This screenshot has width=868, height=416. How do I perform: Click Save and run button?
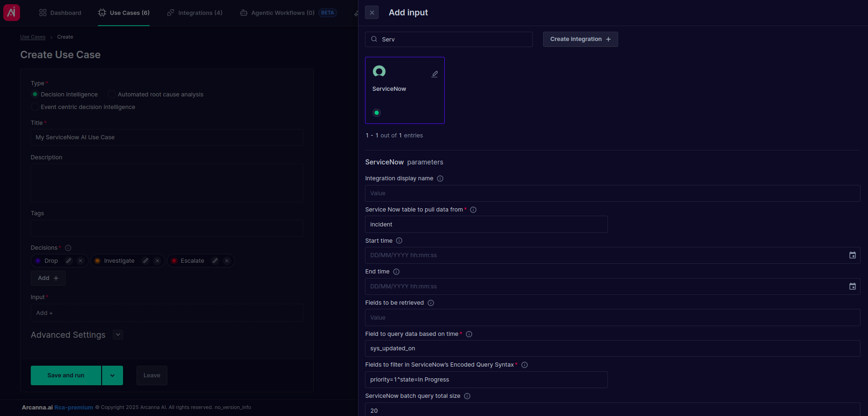[66, 375]
